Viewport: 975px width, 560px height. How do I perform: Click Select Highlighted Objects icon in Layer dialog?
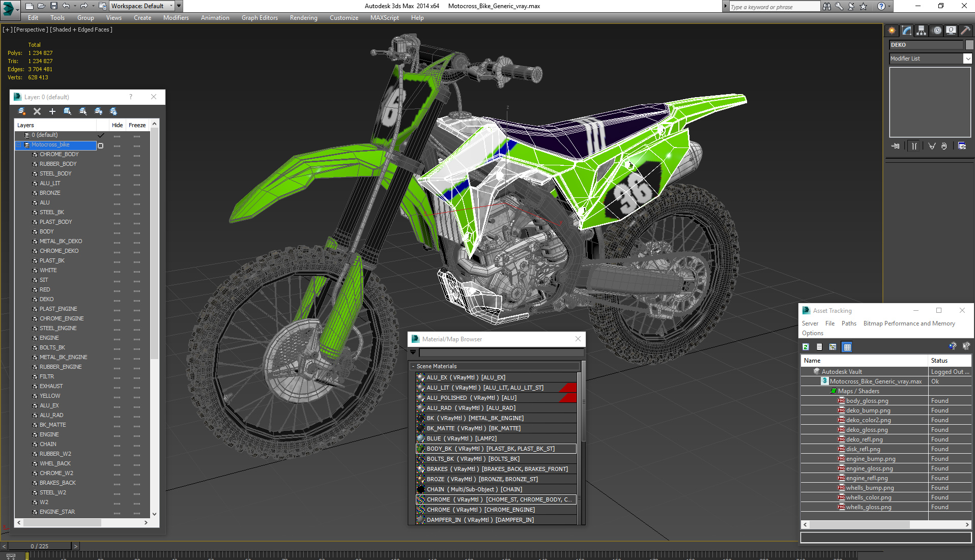[x=67, y=111]
